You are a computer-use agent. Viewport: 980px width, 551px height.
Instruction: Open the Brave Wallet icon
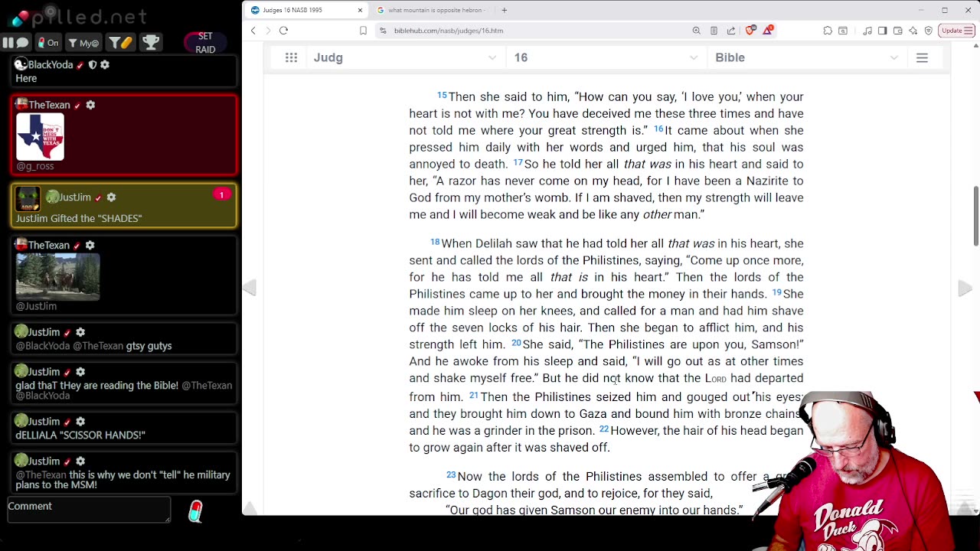pyautogui.click(x=898, y=31)
